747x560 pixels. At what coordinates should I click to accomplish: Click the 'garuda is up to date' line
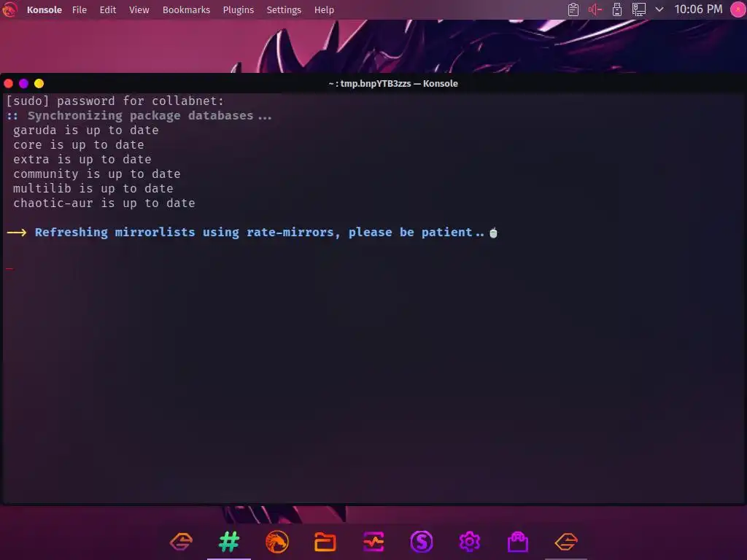86,131
